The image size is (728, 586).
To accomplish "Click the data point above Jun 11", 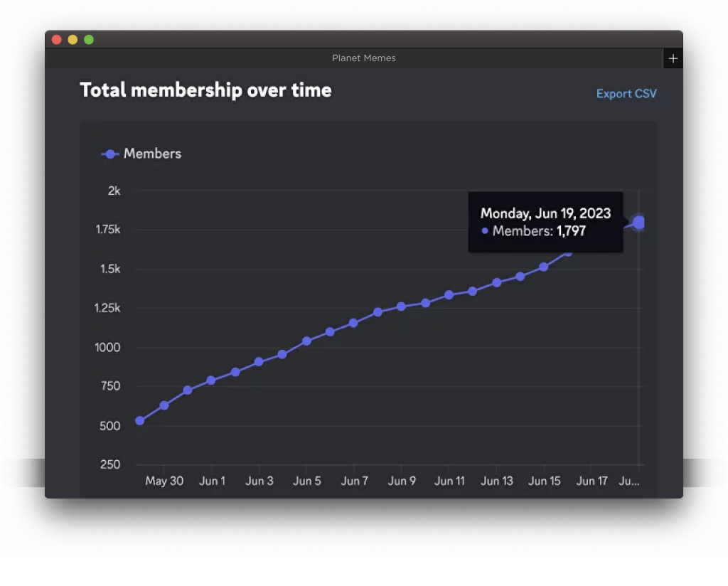I will (x=449, y=295).
